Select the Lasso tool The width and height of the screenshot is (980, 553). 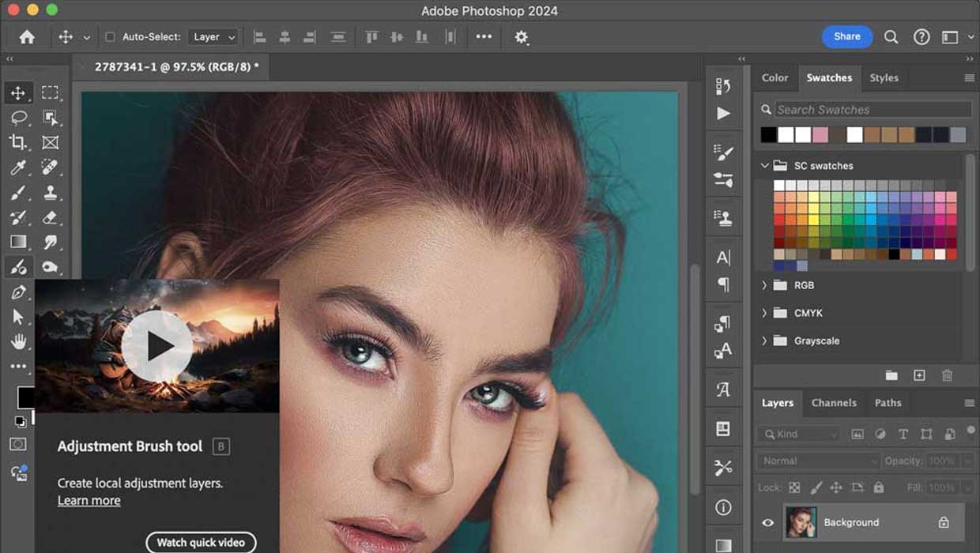tap(18, 118)
